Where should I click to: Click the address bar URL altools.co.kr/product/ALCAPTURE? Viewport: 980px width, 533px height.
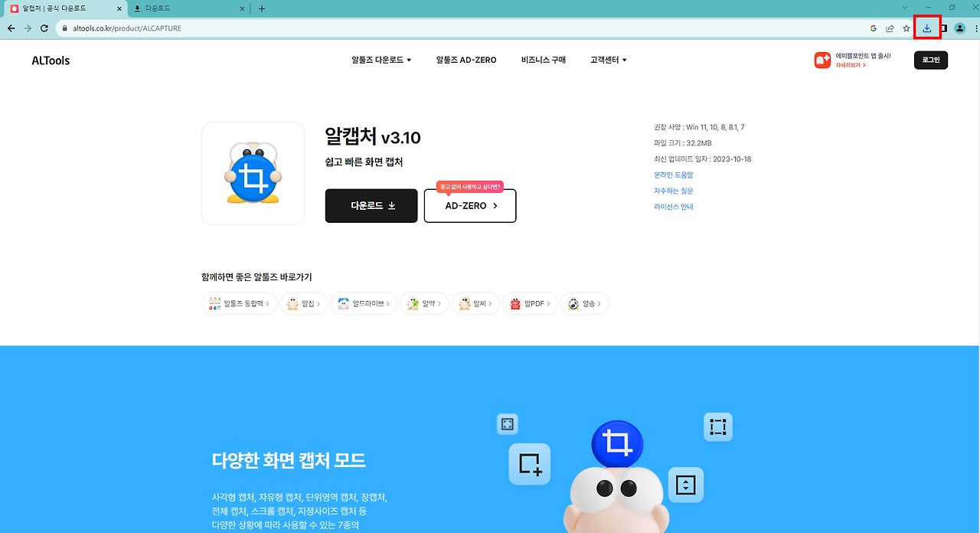pyautogui.click(x=127, y=28)
